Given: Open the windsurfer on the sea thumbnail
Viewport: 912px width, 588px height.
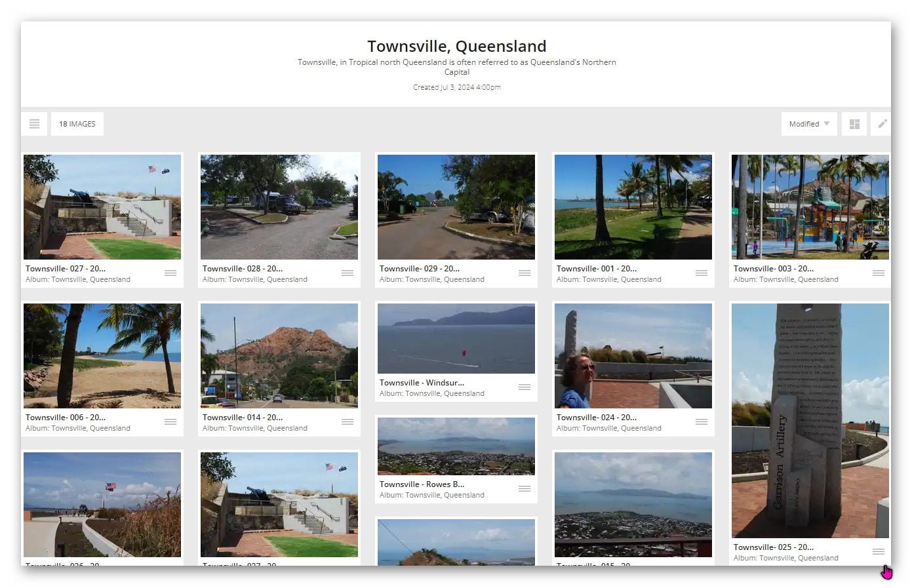Looking at the screenshot, I should [x=456, y=339].
